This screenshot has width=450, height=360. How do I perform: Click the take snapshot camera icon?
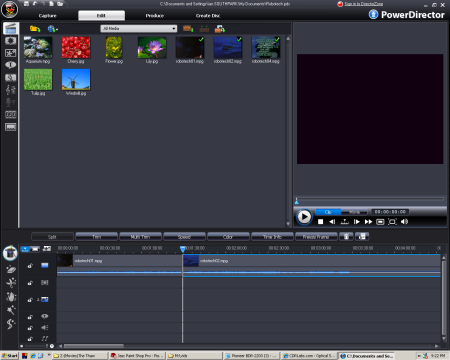(380, 222)
